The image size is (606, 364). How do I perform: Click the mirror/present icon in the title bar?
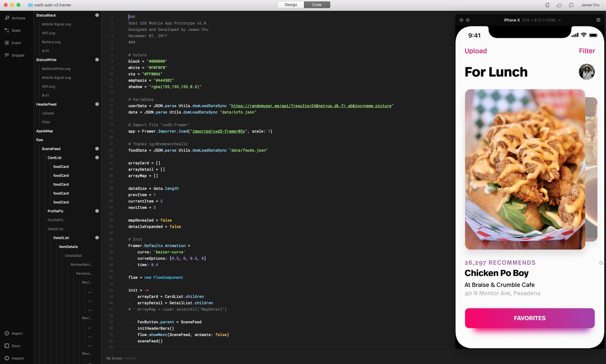click(x=547, y=5)
